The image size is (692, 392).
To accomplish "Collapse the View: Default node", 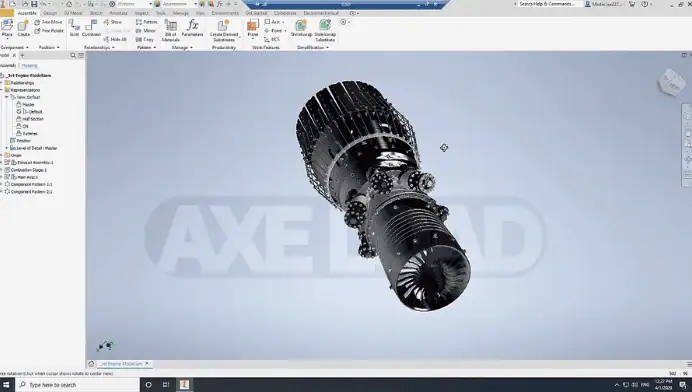I will click(x=7, y=97).
